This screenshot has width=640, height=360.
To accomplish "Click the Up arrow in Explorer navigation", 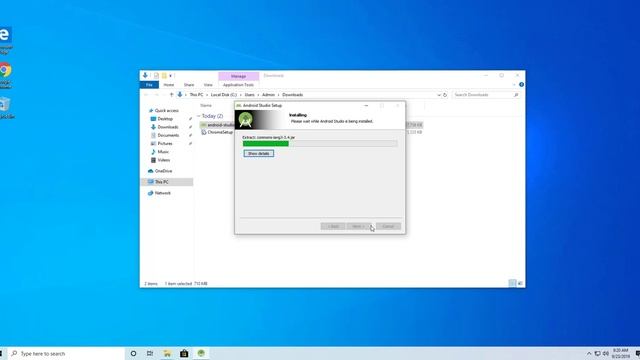I will (x=171, y=95).
